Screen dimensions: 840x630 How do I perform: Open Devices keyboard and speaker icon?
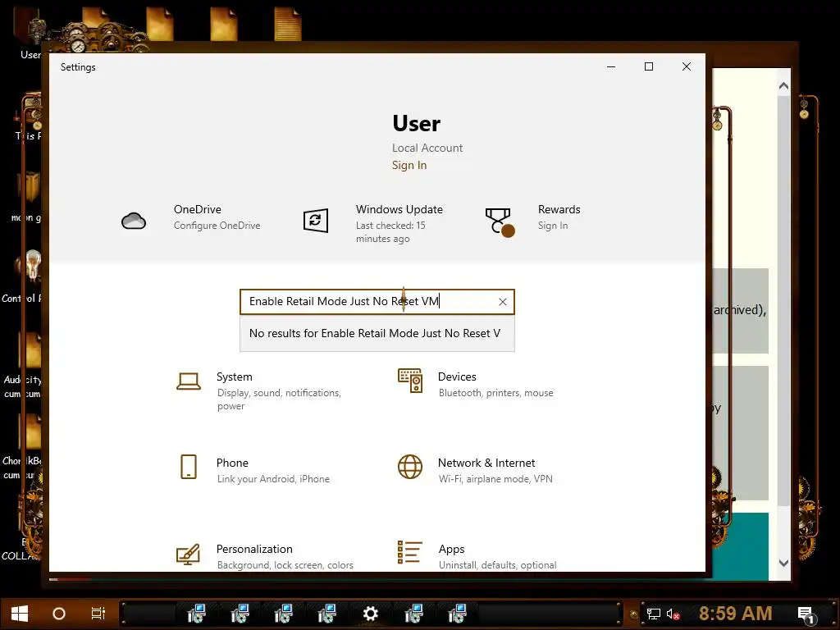[410, 381]
